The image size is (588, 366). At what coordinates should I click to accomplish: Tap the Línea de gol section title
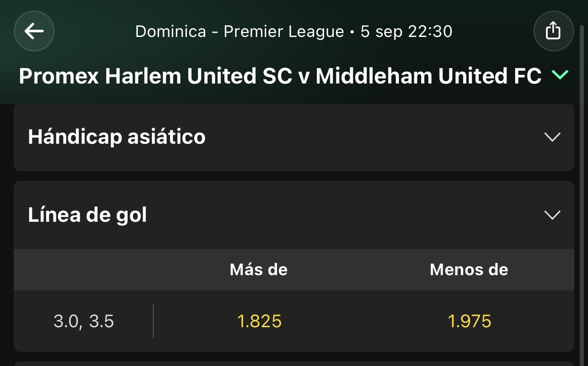88,215
